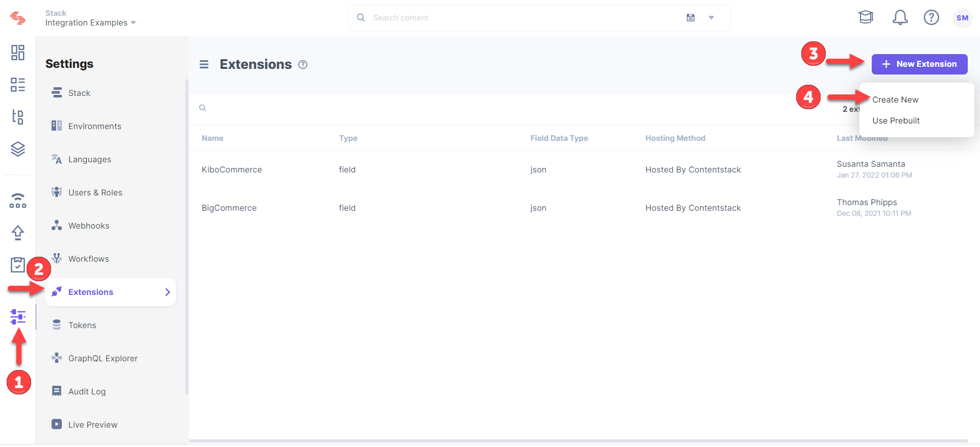Select Create New from dropdown menu

pos(895,100)
